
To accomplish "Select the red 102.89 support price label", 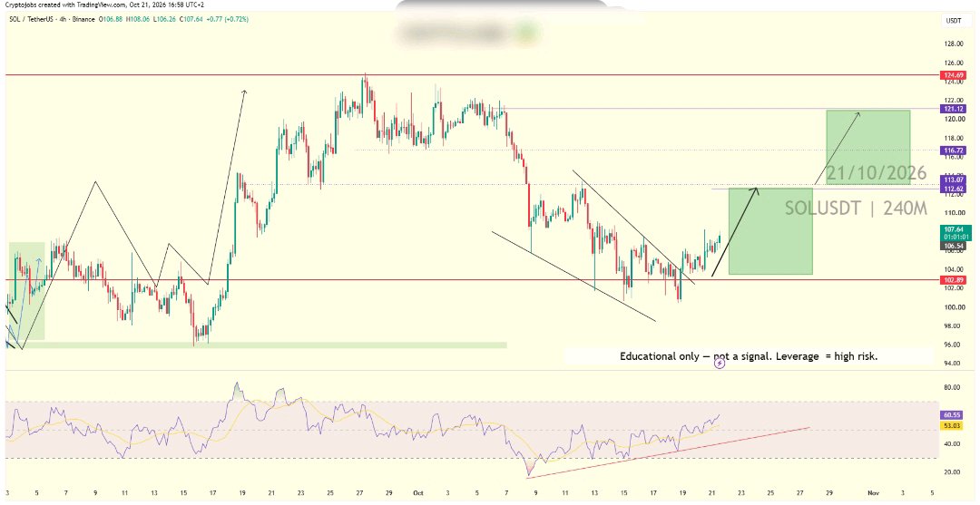I will 955,280.
